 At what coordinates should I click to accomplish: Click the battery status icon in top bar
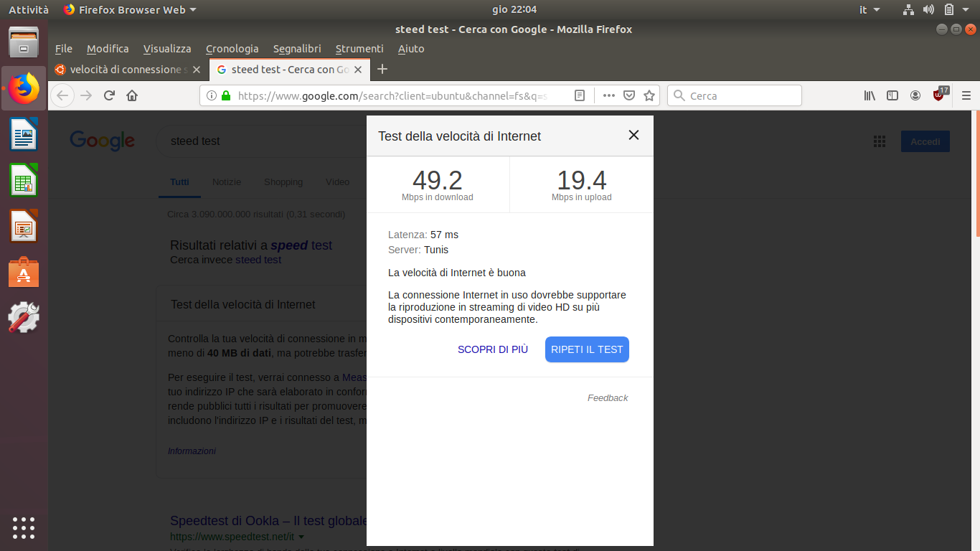pos(949,9)
